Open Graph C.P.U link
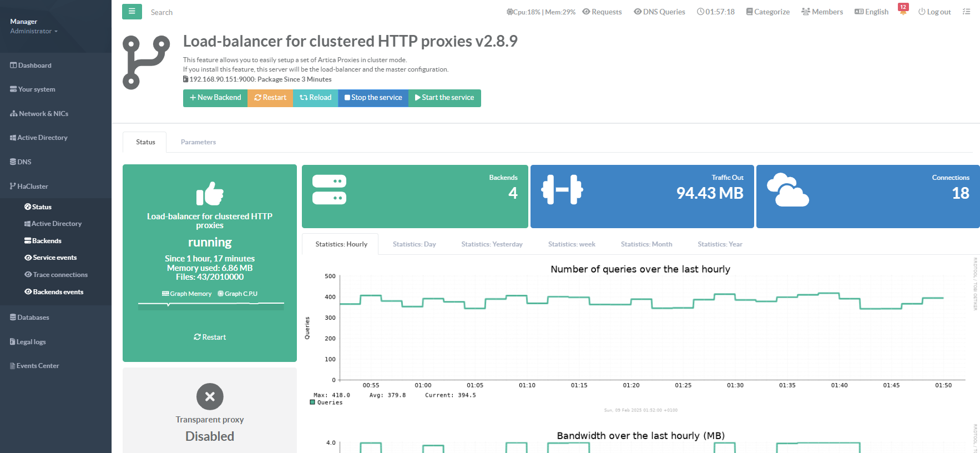 tap(238, 294)
